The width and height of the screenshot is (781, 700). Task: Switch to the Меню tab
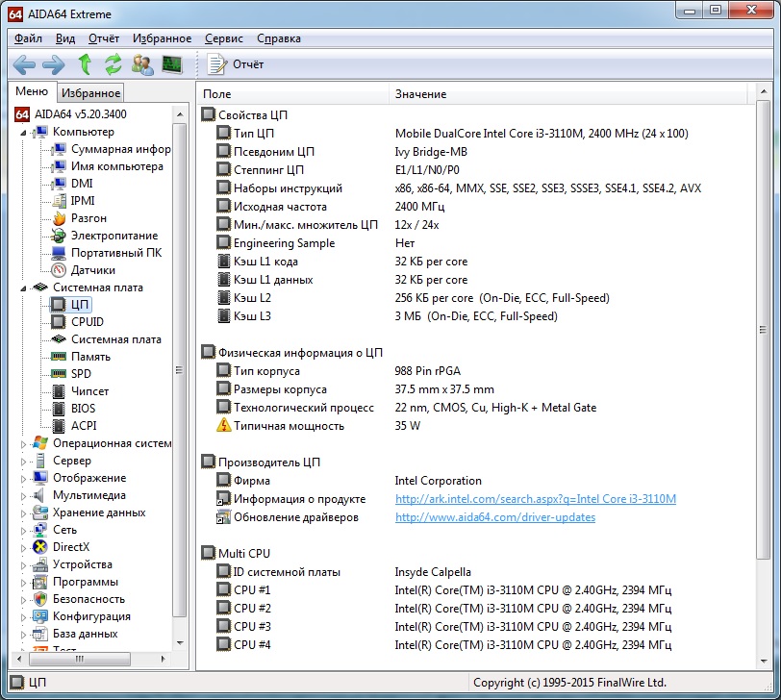[32, 91]
